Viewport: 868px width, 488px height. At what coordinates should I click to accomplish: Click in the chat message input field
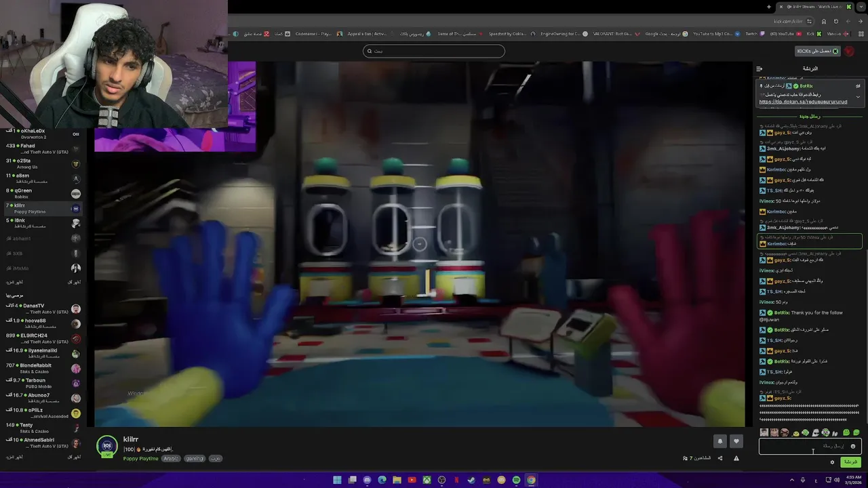[810, 446]
